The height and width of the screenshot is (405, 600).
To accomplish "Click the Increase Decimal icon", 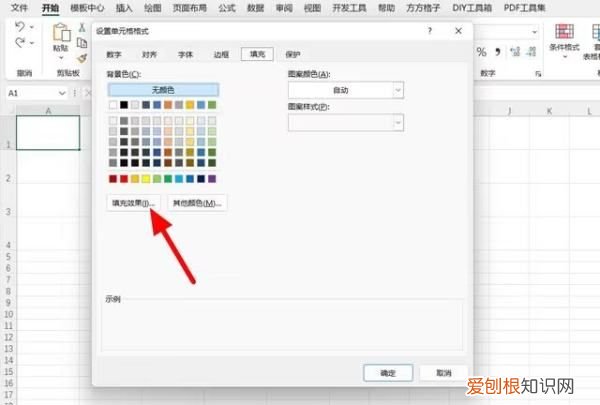I will (515, 52).
